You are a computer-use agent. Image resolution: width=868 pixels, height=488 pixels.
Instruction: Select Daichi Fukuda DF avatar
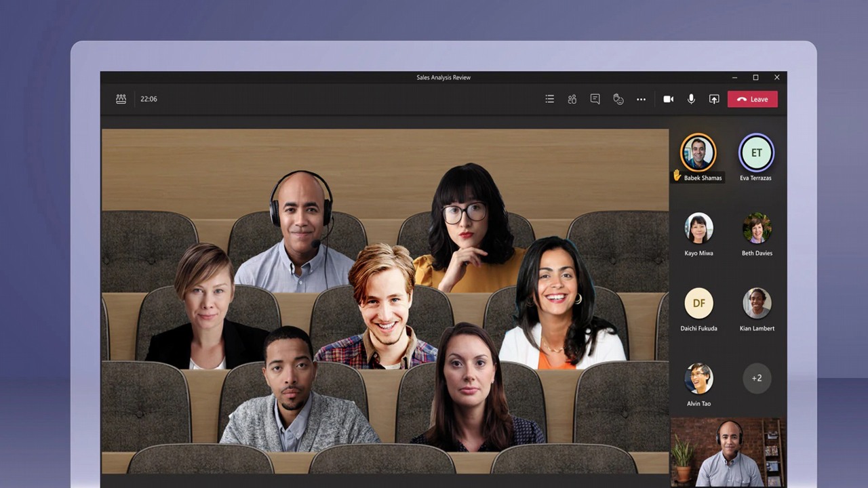click(698, 303)
